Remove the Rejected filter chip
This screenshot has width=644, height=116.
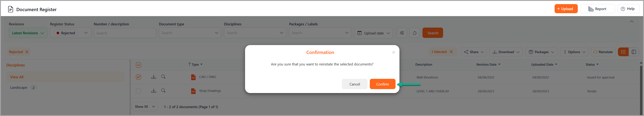27,52
